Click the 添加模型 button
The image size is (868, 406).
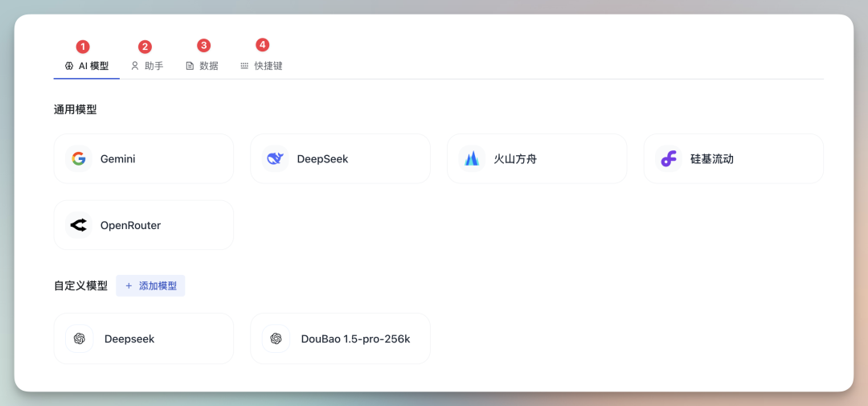point(150,285)
